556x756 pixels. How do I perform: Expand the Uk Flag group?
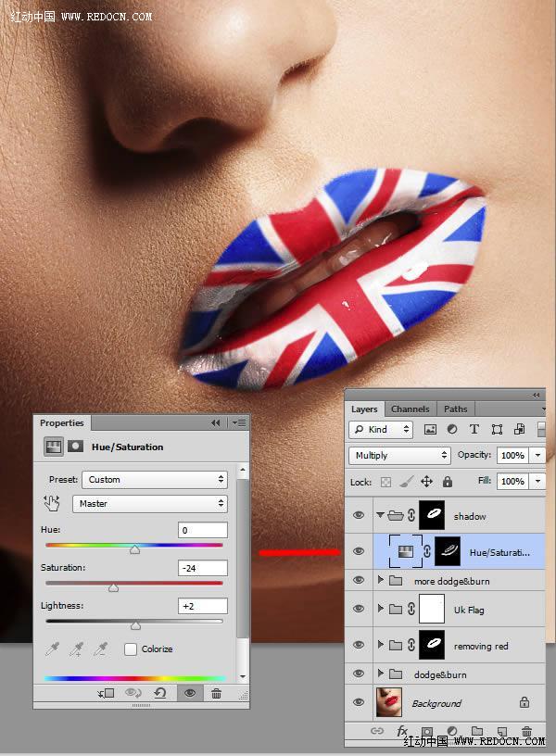tap(381, 609)
